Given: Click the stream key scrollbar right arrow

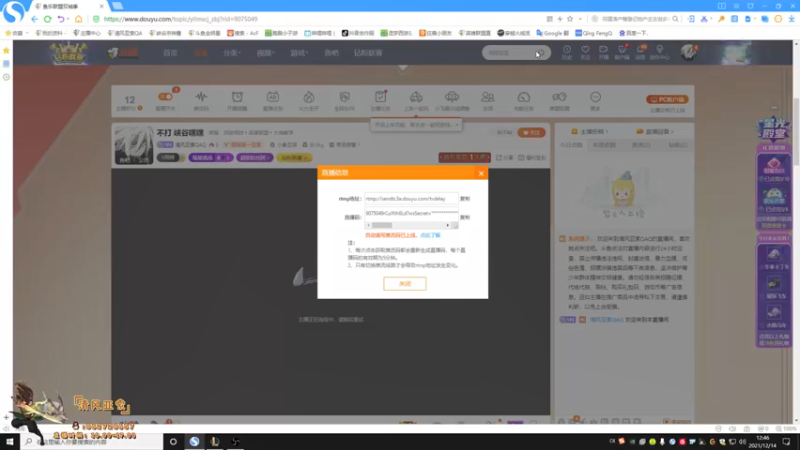Looking at the screenshot, I should 447,225.
